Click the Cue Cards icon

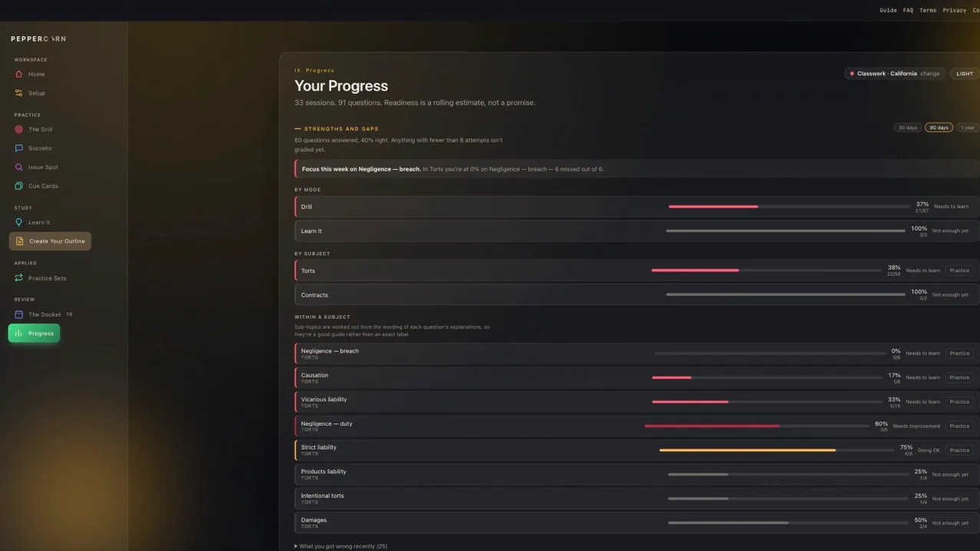point(18,186)
